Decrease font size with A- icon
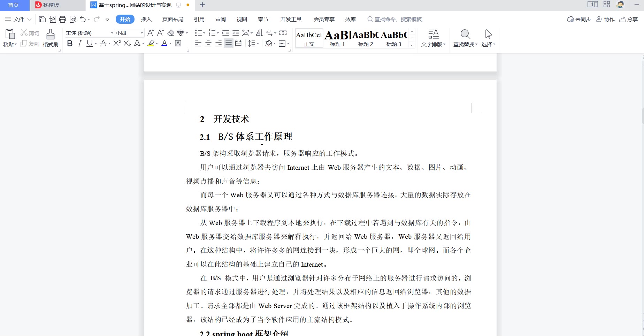This screenshot has width=644, height=336. click(x=160, y=33)
